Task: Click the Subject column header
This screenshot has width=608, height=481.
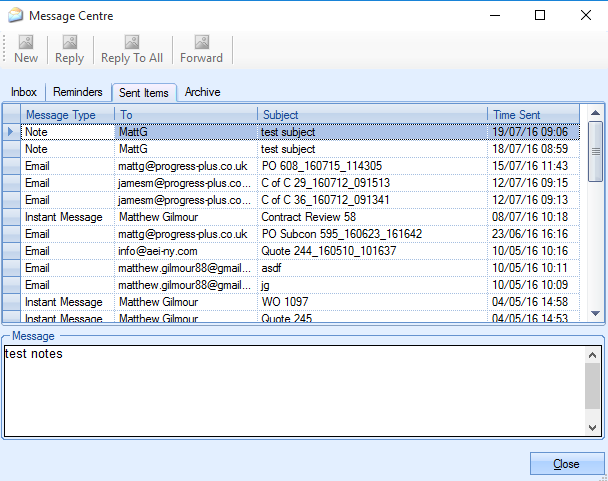Action: point(372,115)
